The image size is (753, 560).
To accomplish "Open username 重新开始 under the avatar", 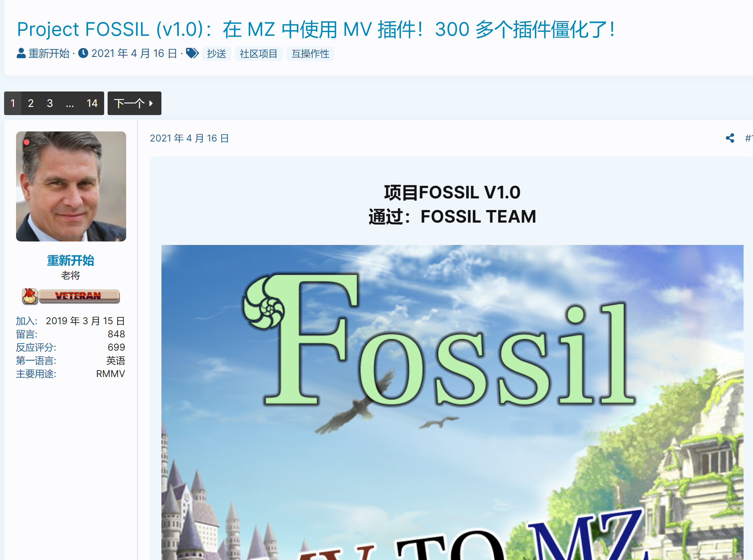I will (x=70, y=260).
